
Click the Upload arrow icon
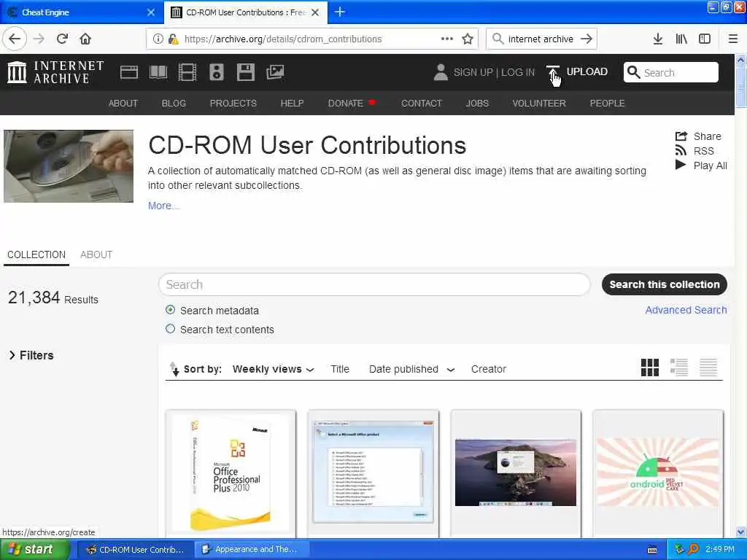[553, 72]
